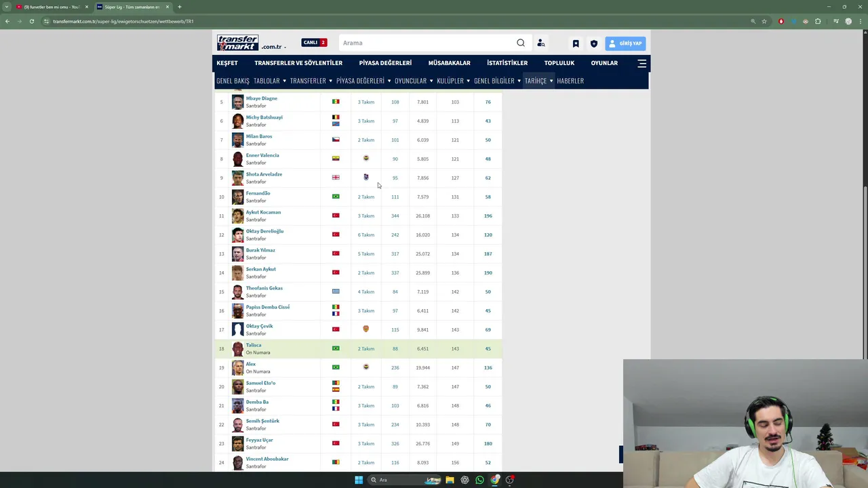Open the '4 Takım' link for Theofanis Gekas
Screen dimensions: 868x488
point(366,292)
